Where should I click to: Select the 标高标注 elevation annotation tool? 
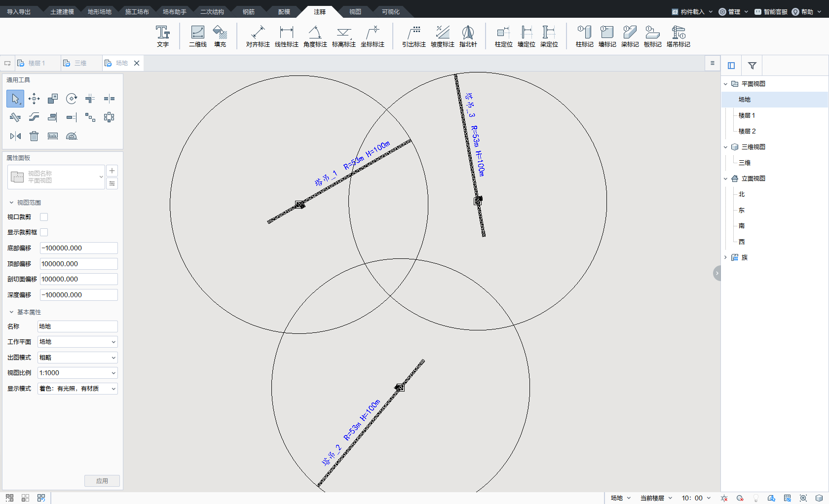[x=343, y=36]
